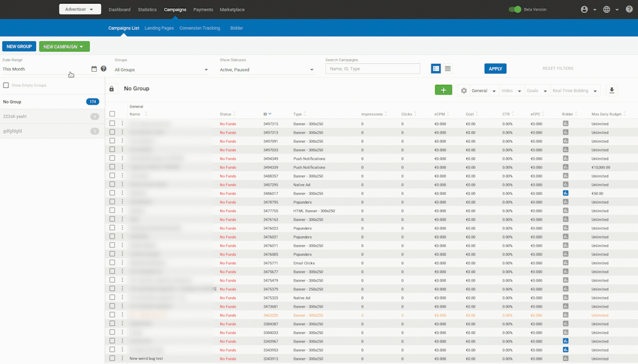Switch to the compact list view icon
This screenshot has height=364, width=638.
[x=448, y=69]
